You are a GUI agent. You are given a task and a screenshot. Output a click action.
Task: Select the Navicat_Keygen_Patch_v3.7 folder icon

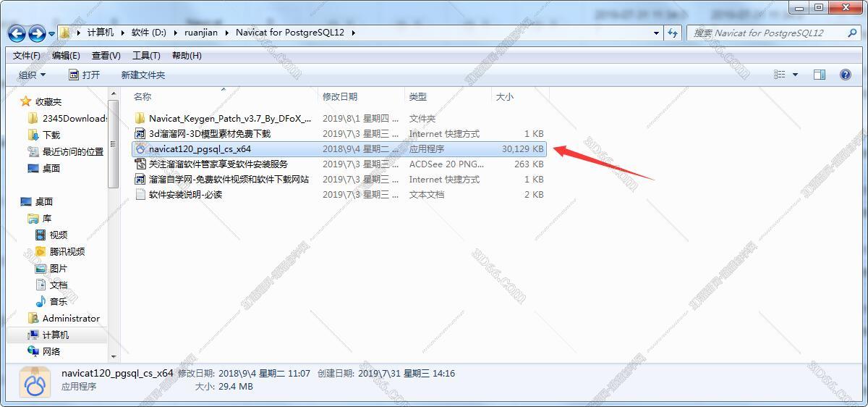click(140, 118)
